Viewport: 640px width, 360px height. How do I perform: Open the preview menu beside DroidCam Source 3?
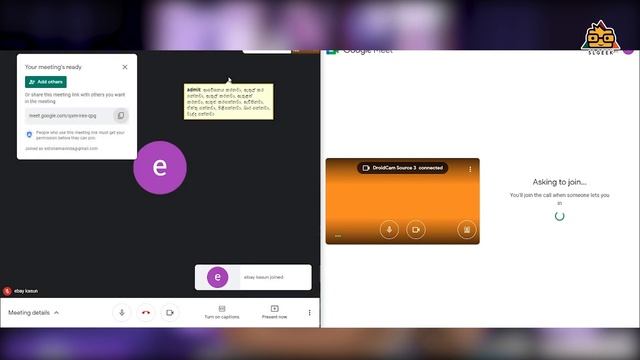[x=470, y=169]
